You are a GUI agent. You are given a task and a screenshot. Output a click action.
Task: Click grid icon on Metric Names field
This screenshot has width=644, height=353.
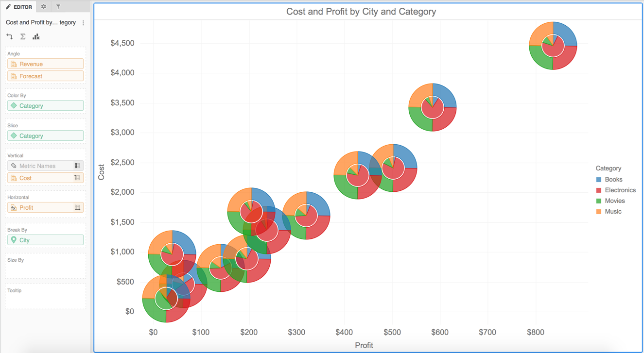[77, 166]
